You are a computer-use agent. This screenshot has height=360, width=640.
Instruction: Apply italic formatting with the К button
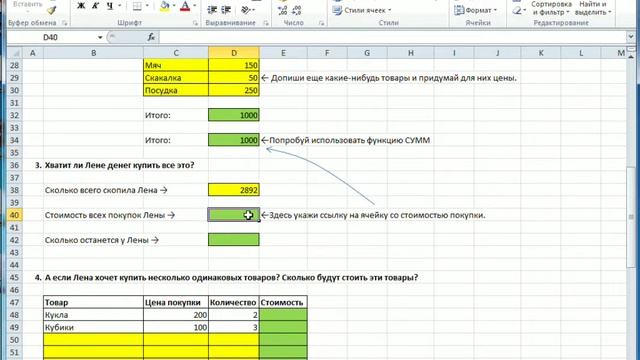click(96, 6)
